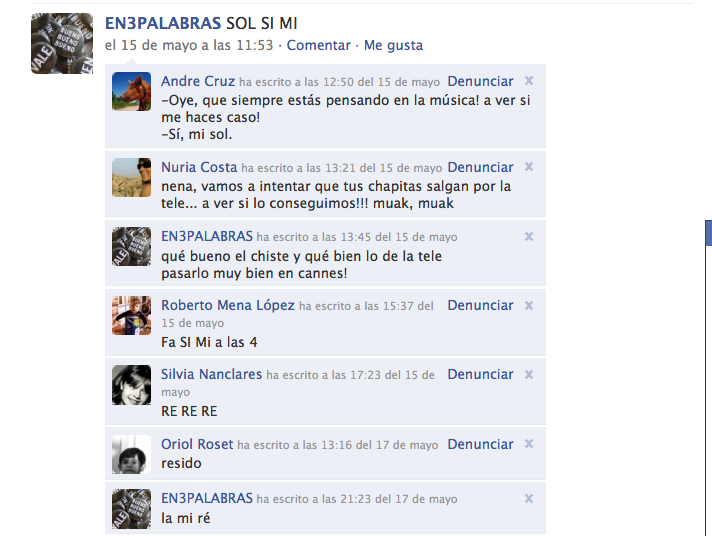Visit Roberto Mena López's profile

coord(228,305)
